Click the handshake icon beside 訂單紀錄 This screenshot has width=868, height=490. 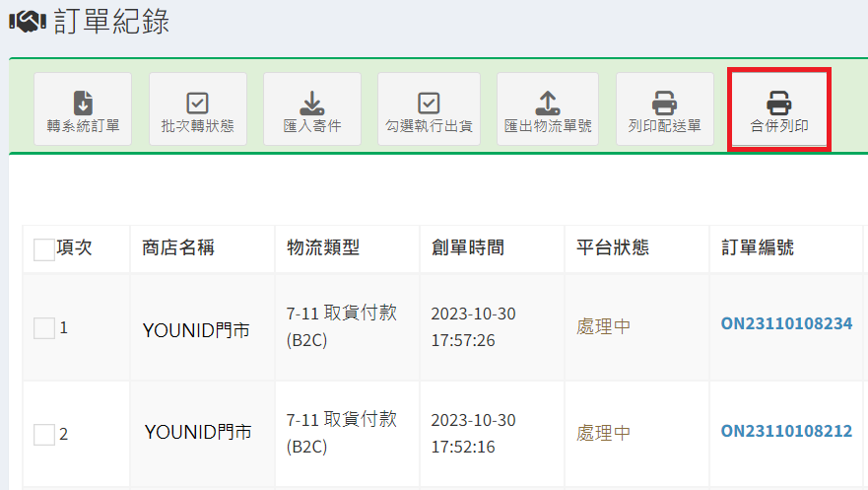pos(29,23)
